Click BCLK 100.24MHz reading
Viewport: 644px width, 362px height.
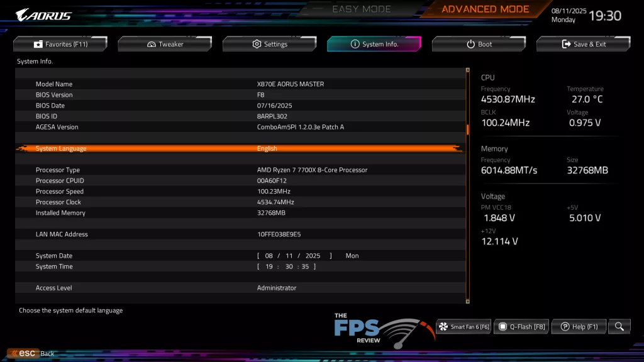pyautogui.click(x=505, y=123)
